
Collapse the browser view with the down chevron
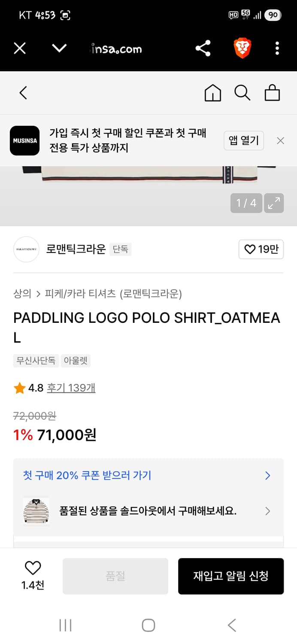coord(59,48)
